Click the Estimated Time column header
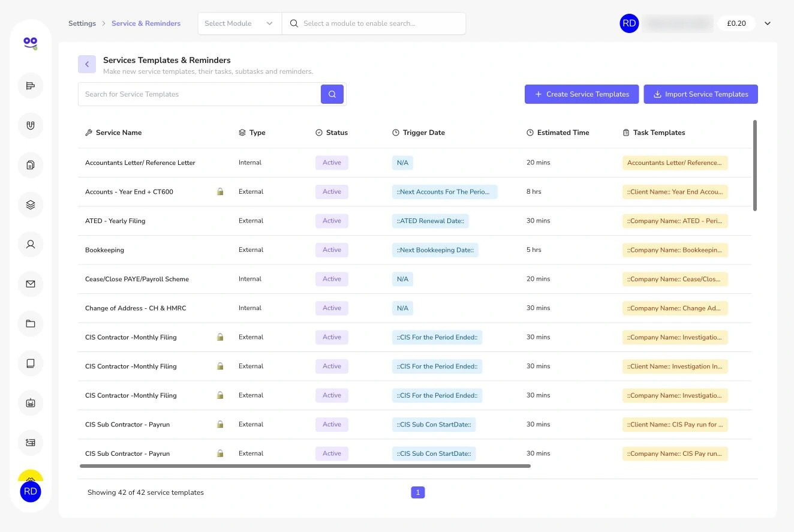 pyautogui.click(x=558, y=133)
